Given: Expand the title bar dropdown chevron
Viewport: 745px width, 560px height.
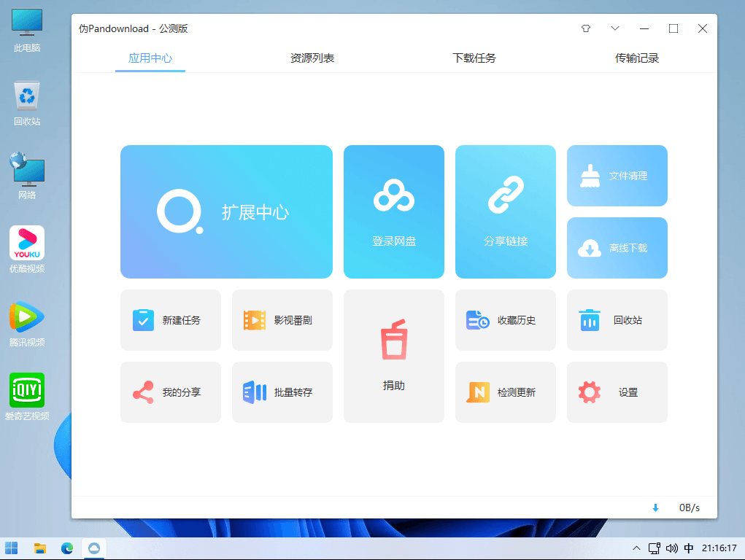Looking at the screenshot, I should [x=615, y=28].
